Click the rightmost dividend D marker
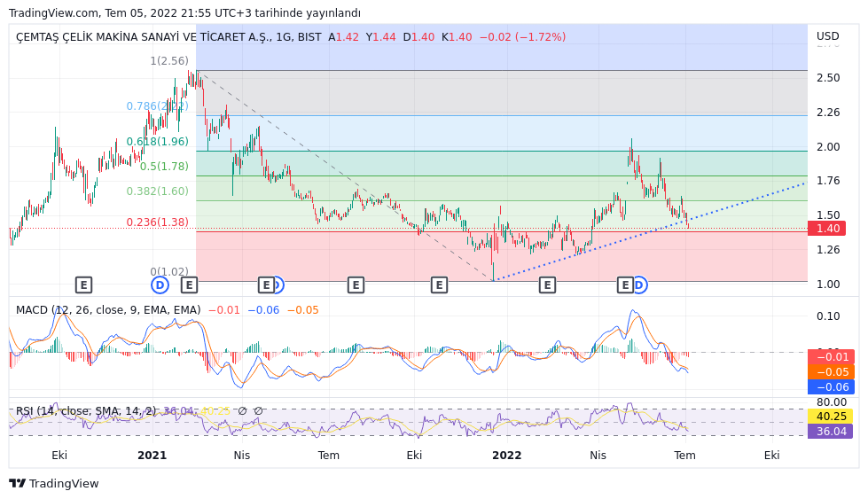The height and width of the screenshot is (499, 868). (x=639, y=285)
